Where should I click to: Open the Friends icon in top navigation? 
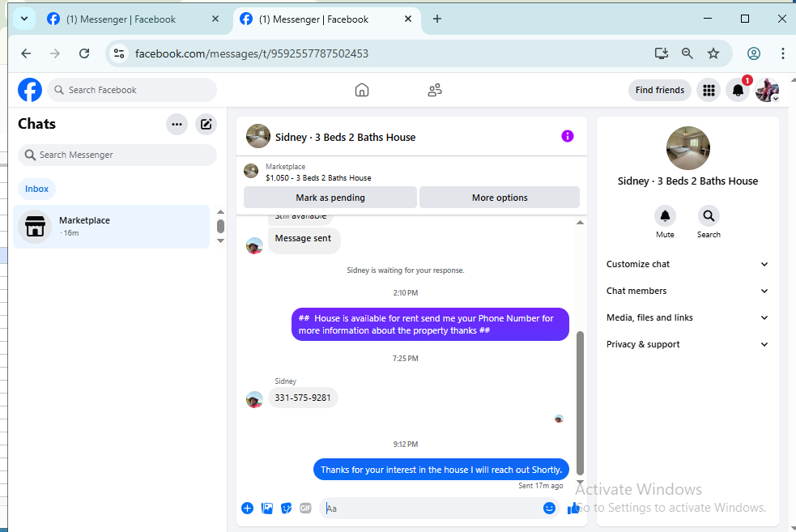(435, 90)
